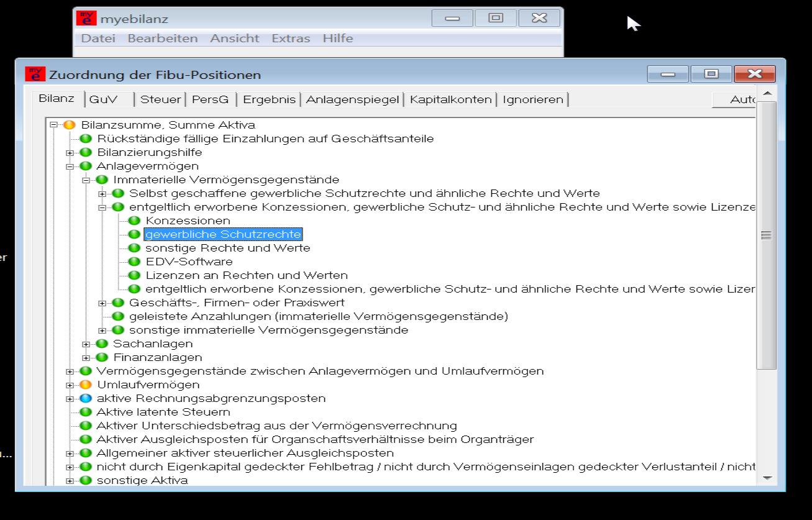Click the vertical scrollbar thumb

(767, 235)
